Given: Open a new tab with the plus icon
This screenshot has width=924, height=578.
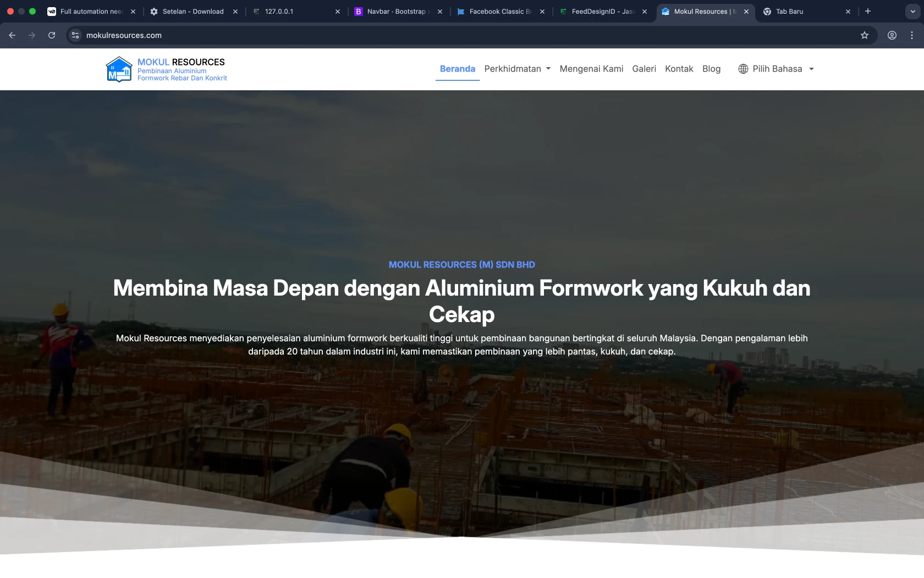Looking at the screenshot, I should click(x=868, y=11).
